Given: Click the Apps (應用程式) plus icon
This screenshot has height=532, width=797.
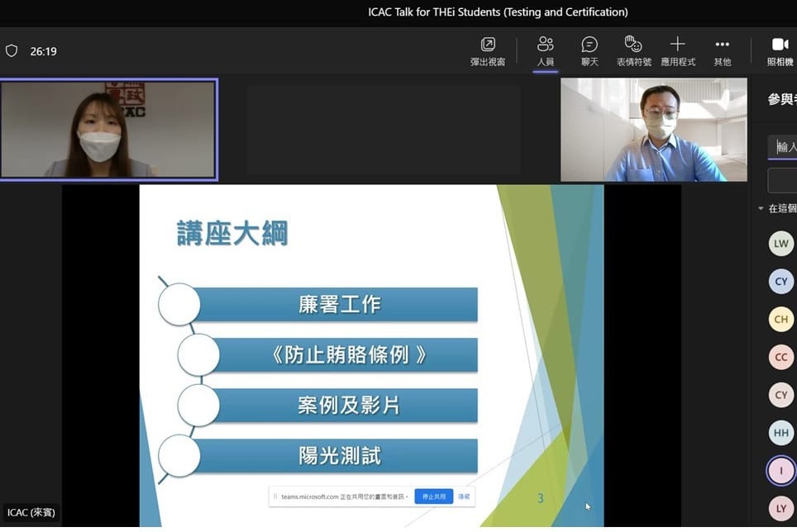Looking at the screenshot, I should coord(677,45).
